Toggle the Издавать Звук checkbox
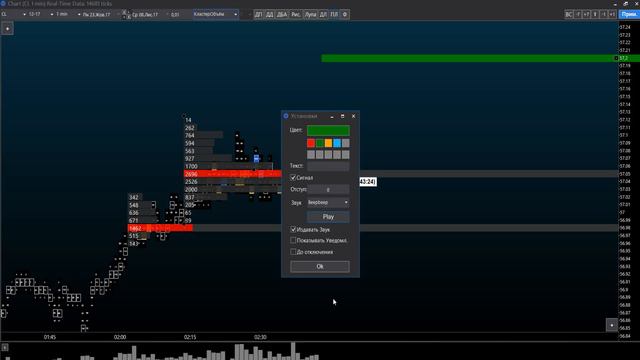 click(293, 229)
